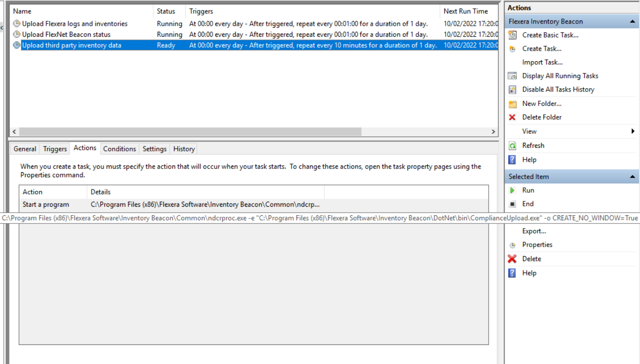Open the Conditions tab
Image resolution: width=640 pixels, height=364 pixels.
click(x=120, y=149)
